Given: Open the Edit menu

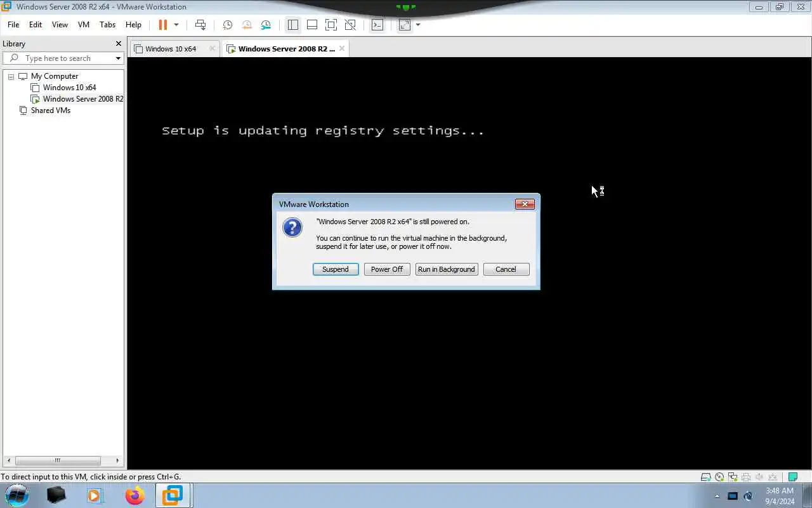Looking at the screenshot, I should coord(36,25).
